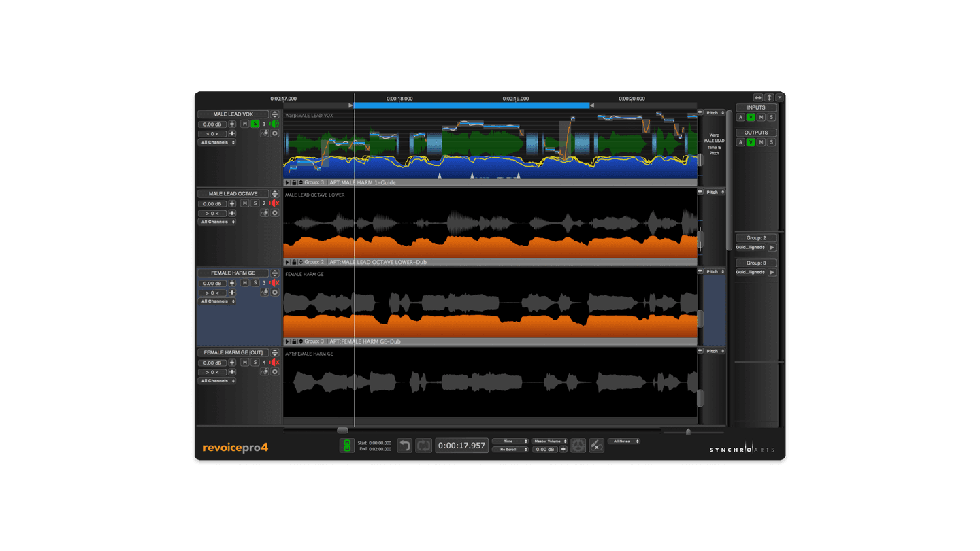The image size is (980, 551).
Task: Mute the FEMALE HARM GE track
Action: click(245, 283)
